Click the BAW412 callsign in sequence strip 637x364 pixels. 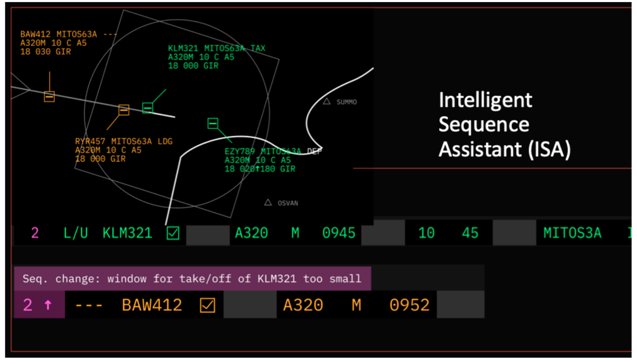(x=152, y=305)
